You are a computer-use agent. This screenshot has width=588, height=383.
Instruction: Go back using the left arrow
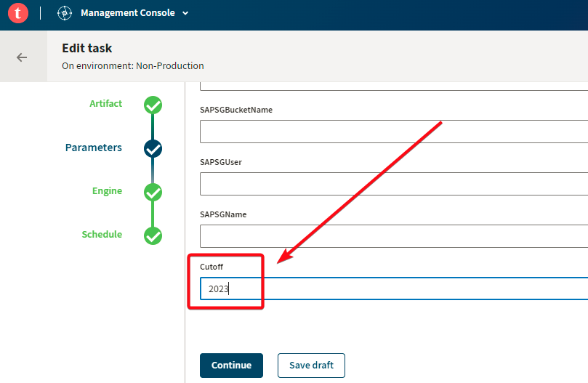pos(22,57)
